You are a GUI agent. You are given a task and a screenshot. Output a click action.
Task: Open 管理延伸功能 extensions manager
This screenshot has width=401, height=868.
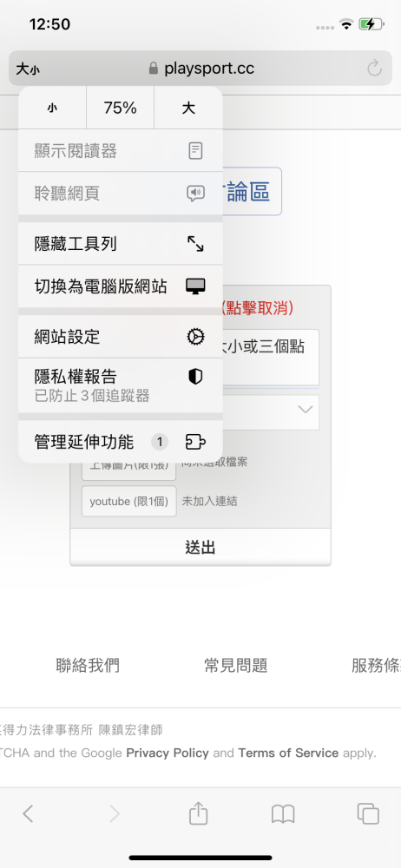point(121,442)
